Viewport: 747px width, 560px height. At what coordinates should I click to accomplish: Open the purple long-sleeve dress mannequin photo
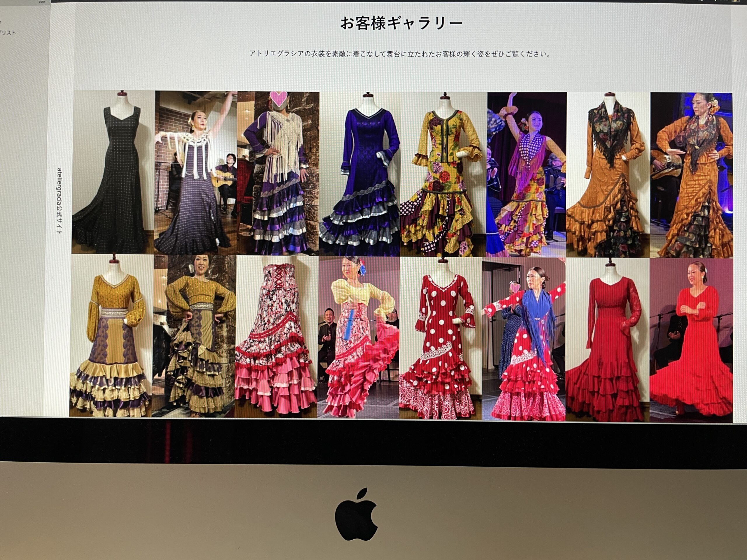pos(360,174)
